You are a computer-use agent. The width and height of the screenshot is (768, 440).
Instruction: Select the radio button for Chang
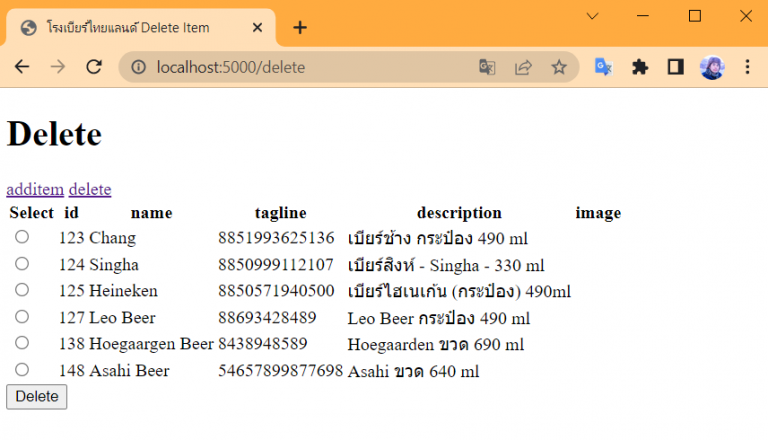[x=22, y=237]
